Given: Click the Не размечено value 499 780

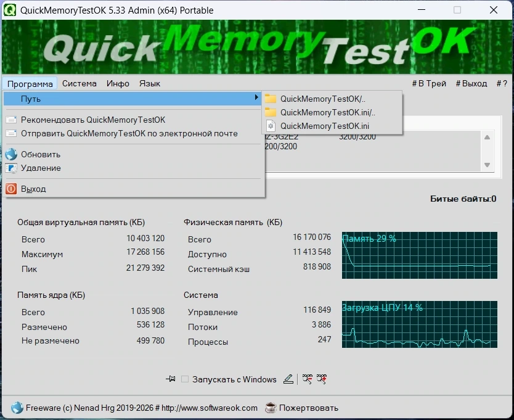Looking at the screenshot, I should click(x=150, y=340).
